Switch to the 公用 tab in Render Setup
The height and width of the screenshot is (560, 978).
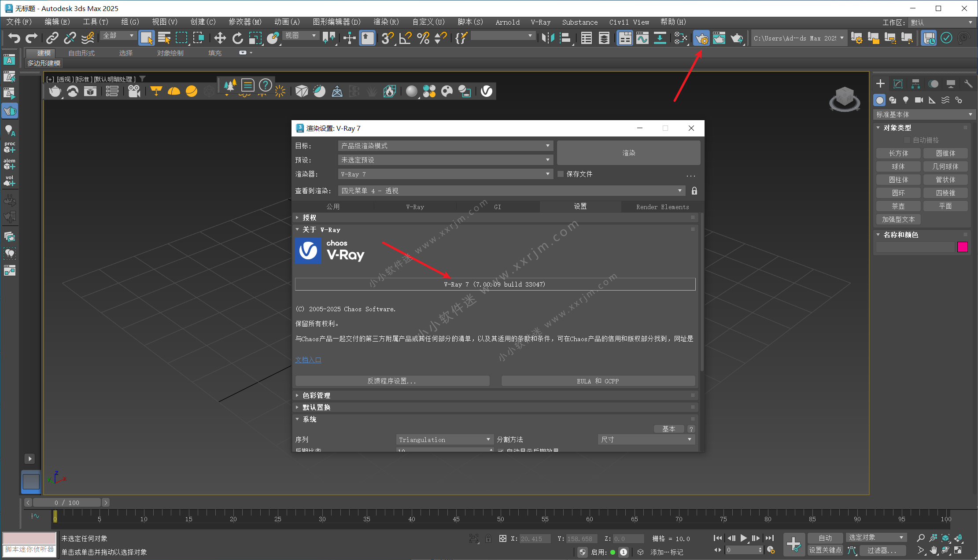333,206
